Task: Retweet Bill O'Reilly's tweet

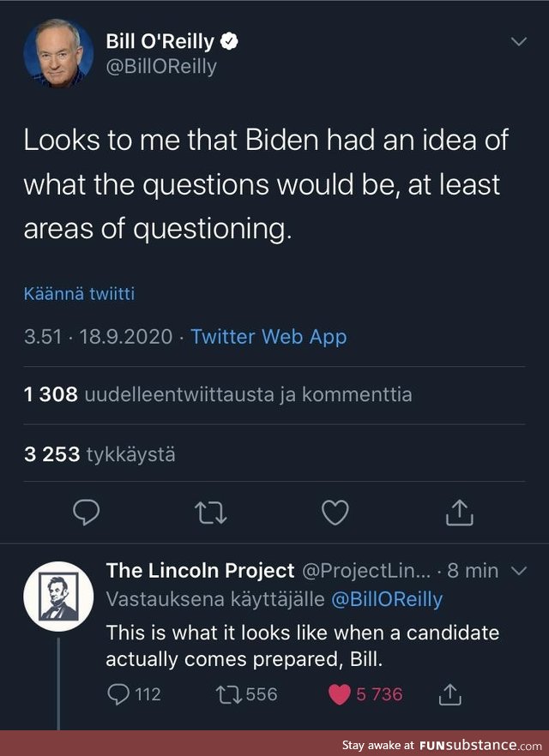Action: click(212, 512)
